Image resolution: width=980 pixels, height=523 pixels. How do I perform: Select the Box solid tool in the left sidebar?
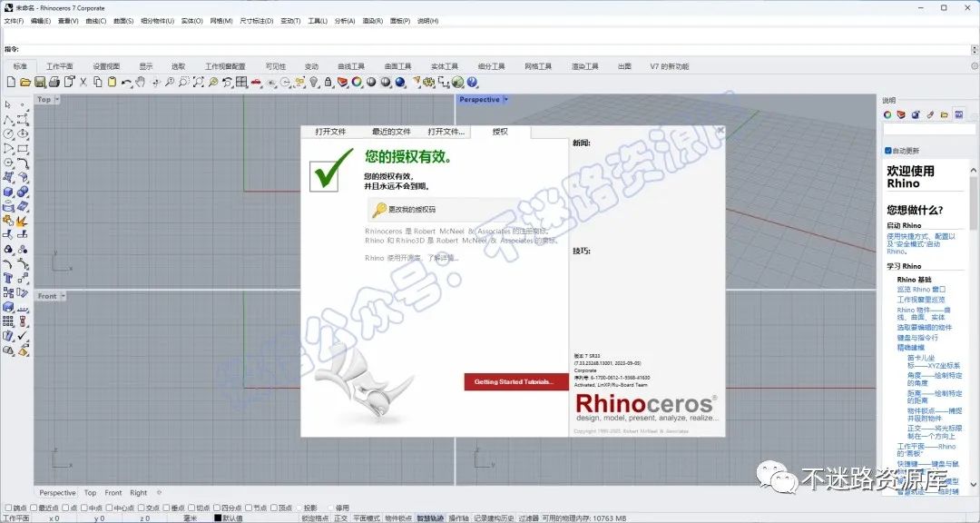pos(8,192)
